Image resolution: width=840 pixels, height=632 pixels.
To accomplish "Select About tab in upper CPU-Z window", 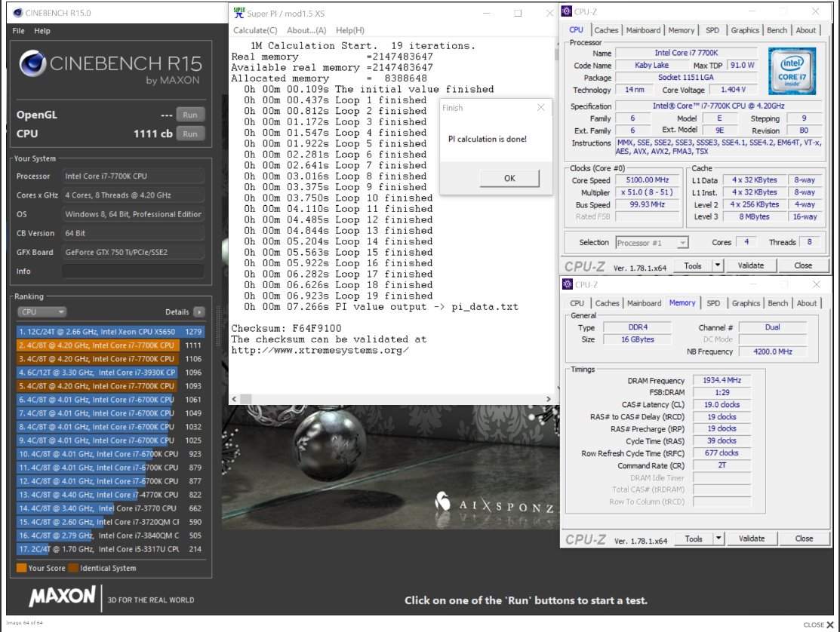I will tap(806, 30).
